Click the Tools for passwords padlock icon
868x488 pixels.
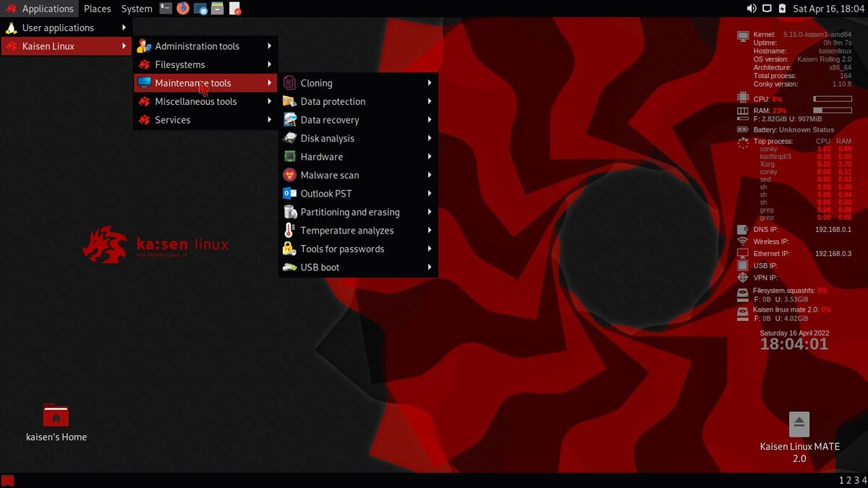tap(289, 249)
